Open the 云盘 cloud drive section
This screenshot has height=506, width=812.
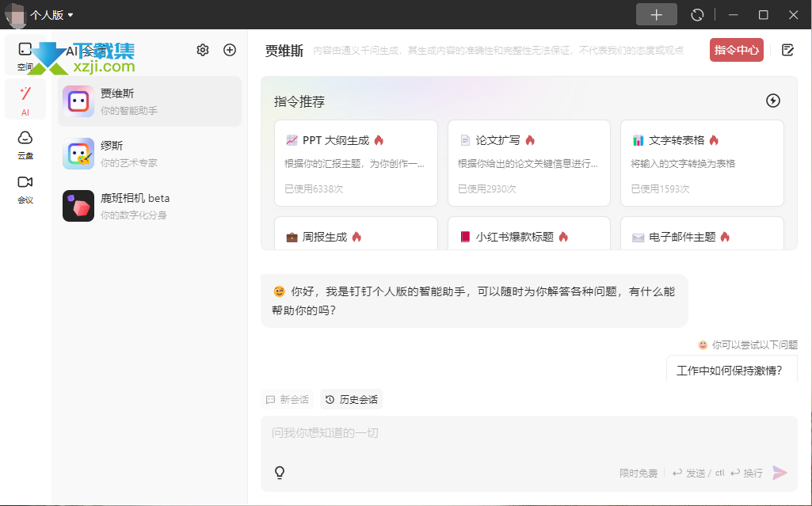(25, 145)
